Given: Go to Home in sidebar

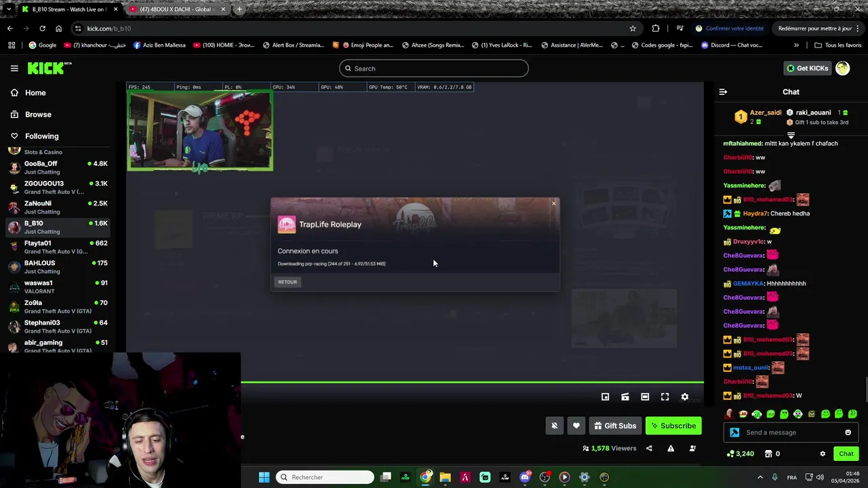Looking at the screenshot, I should tap(35, 93).
